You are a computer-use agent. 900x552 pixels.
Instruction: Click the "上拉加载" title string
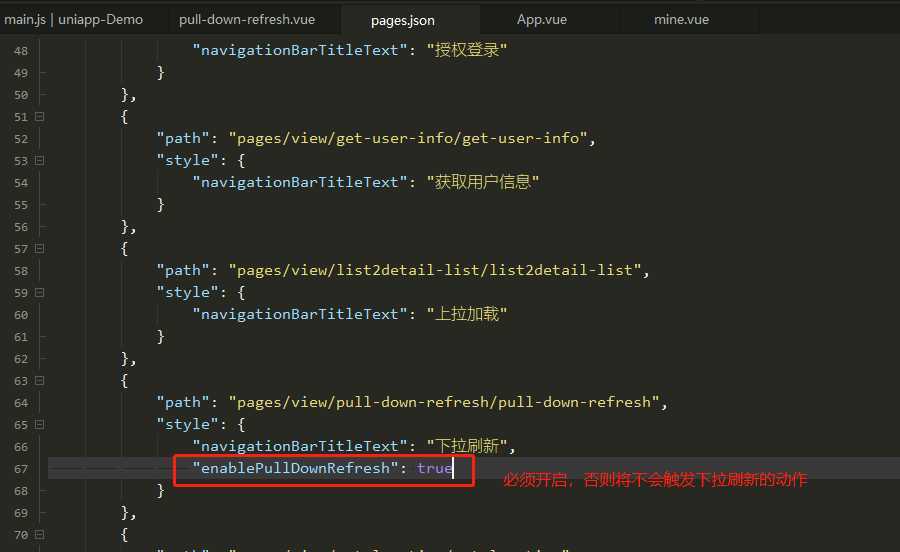pyautogui.click(x=467, y=314)
